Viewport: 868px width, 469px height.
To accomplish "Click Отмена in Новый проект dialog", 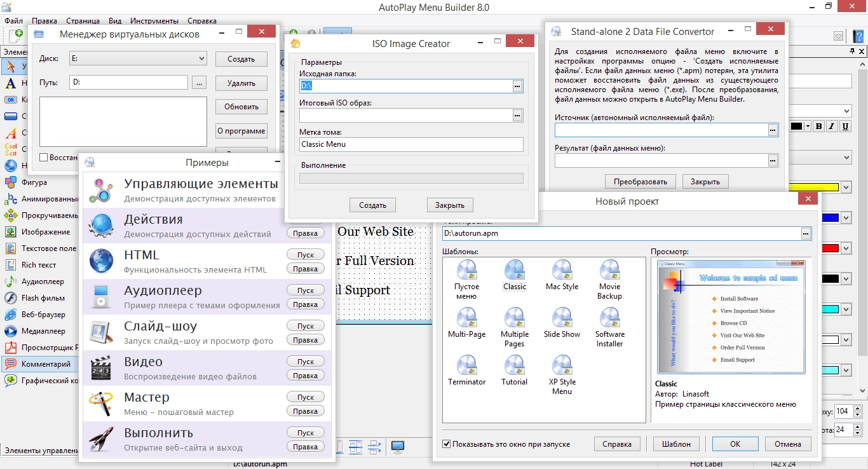I will coord(788,444).
